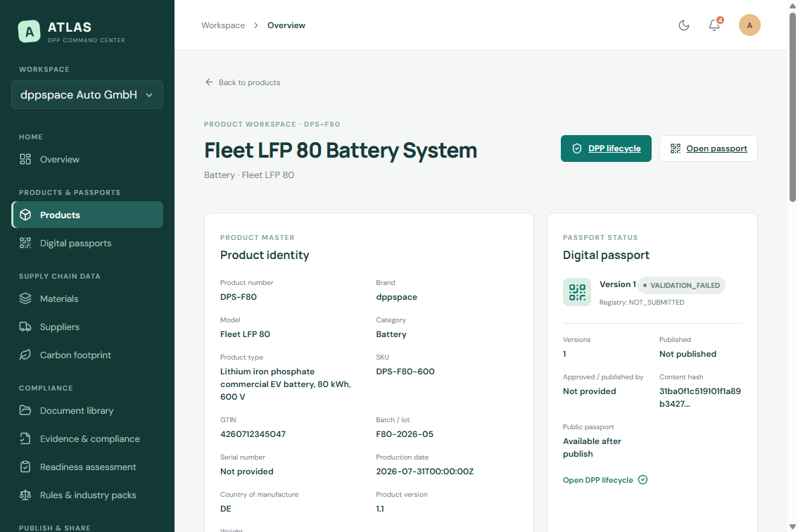Click the Atlas logo icon
Screen dimensions: 798x532
(x=29, y=32)
